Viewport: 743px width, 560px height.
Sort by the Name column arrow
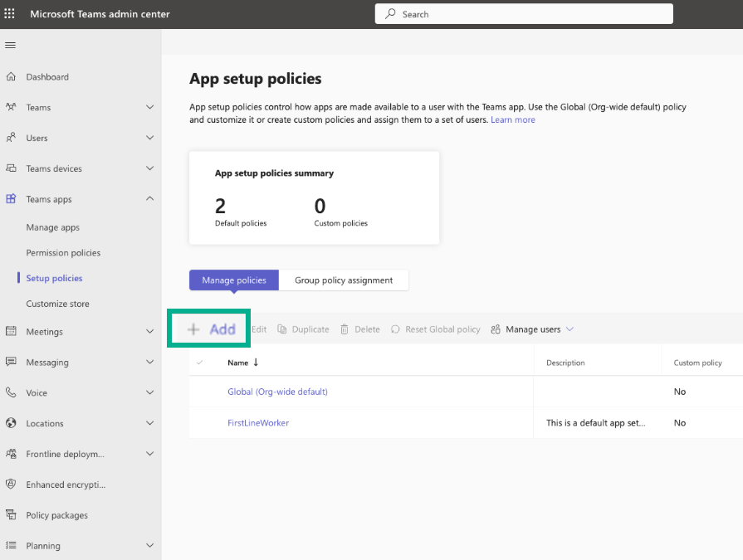[x=256, y=362]
